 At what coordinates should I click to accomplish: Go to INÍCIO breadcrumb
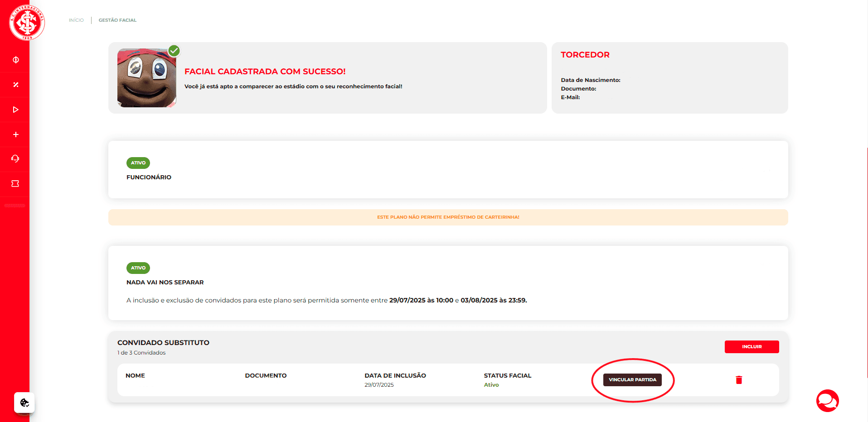click(76, 20)
